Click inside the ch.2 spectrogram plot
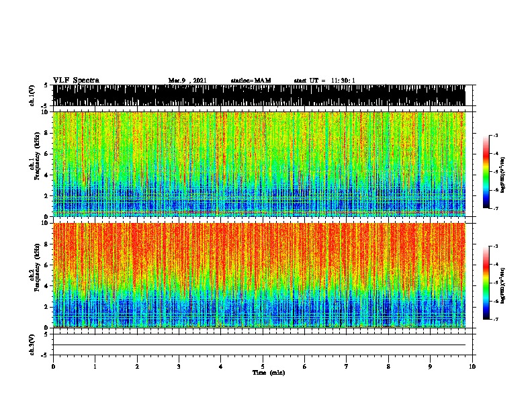 point(259,275)
